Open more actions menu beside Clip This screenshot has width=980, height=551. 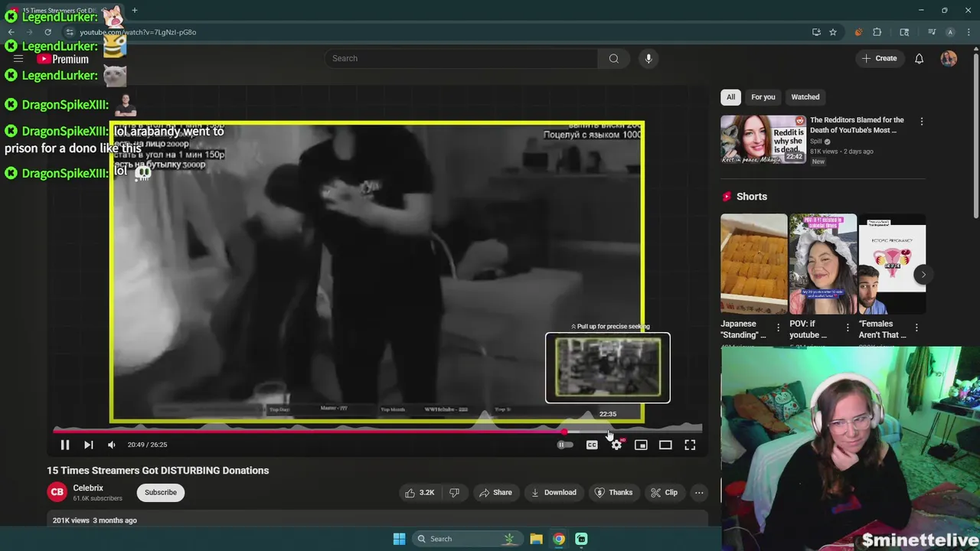click(699, 492)
